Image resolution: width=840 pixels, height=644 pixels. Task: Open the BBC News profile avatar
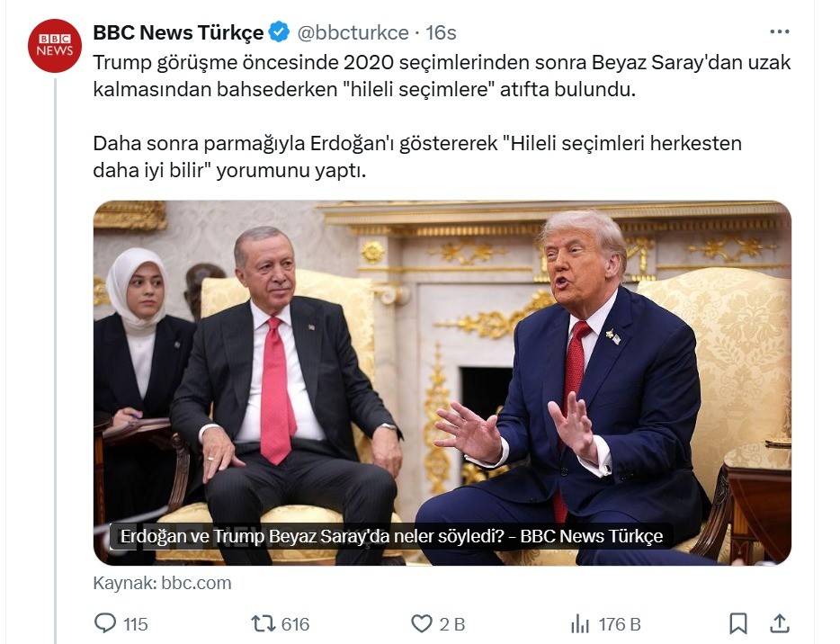pos(55,46)
